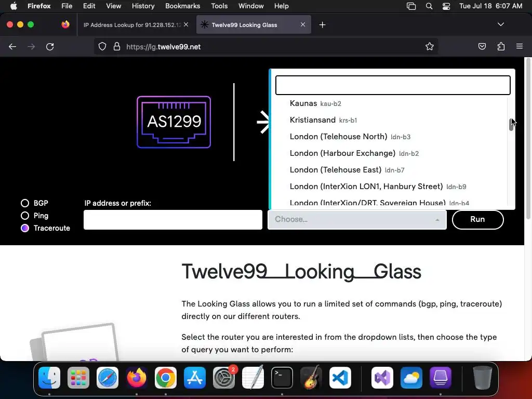Open the Help menu
The width and height of the screenshot is (532, 399).
coord(281,6)
